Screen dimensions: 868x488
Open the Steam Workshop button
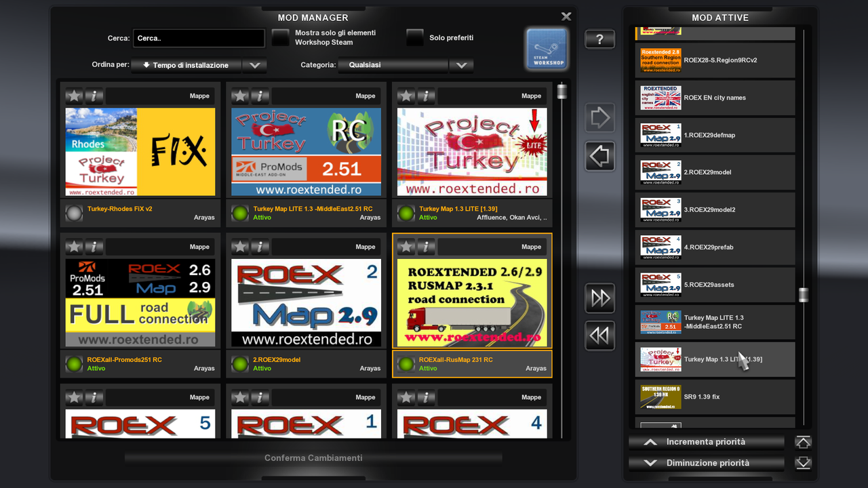[x=547, y=49]
